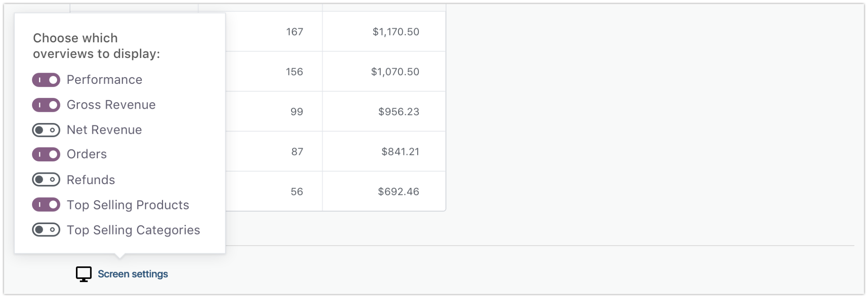Open the Screen settings link
The width and height of the screenshot is (868, 298).
132,274
